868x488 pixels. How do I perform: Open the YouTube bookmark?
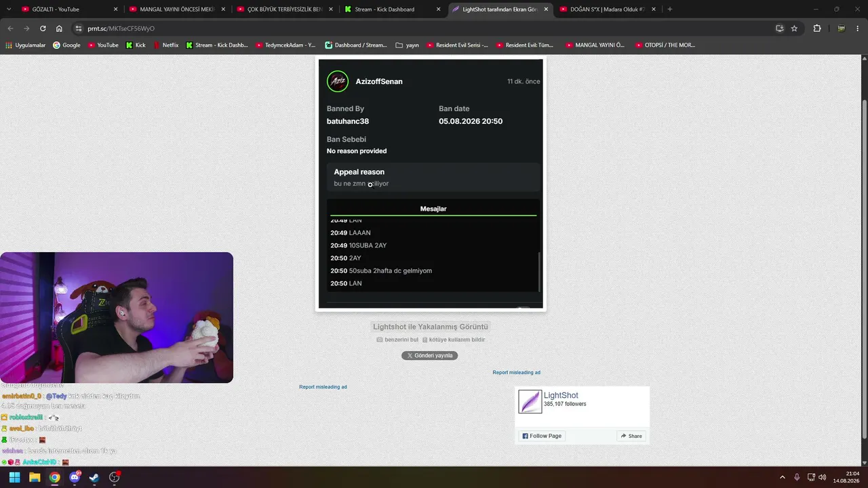click(x=102, y=45)
